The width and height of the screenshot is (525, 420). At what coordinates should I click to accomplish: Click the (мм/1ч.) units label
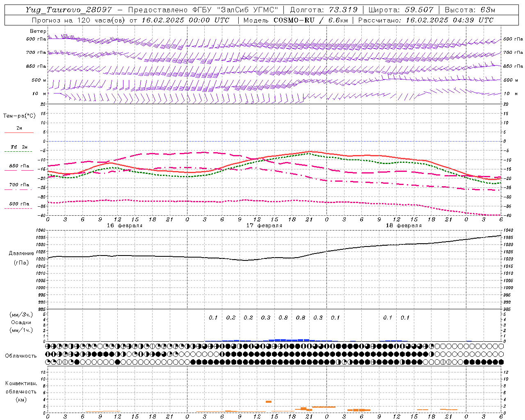coord(21,330)
